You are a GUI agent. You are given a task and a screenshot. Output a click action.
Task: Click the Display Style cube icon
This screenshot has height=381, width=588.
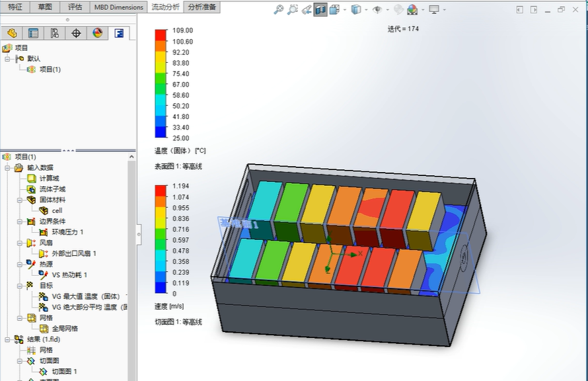click(x=355, y=10)
